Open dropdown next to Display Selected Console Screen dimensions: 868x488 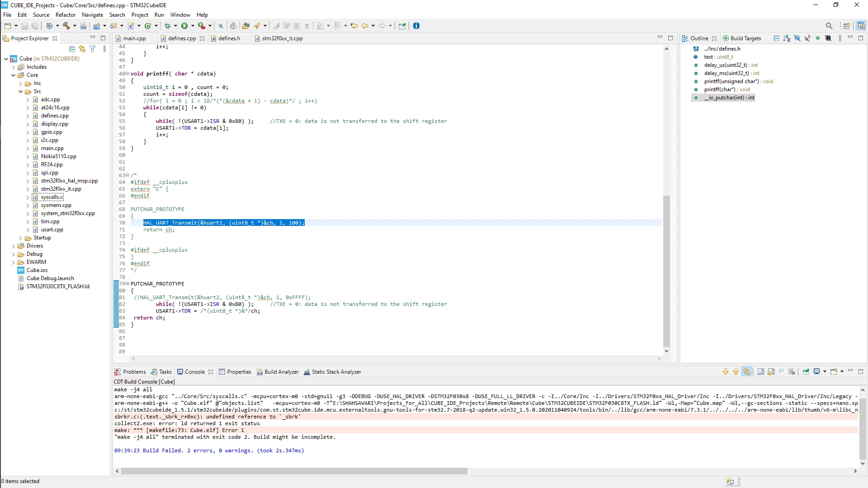click(x=825, y=372)
